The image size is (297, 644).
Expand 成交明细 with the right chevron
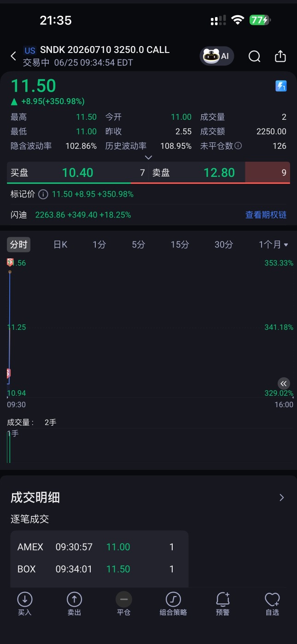282,498
